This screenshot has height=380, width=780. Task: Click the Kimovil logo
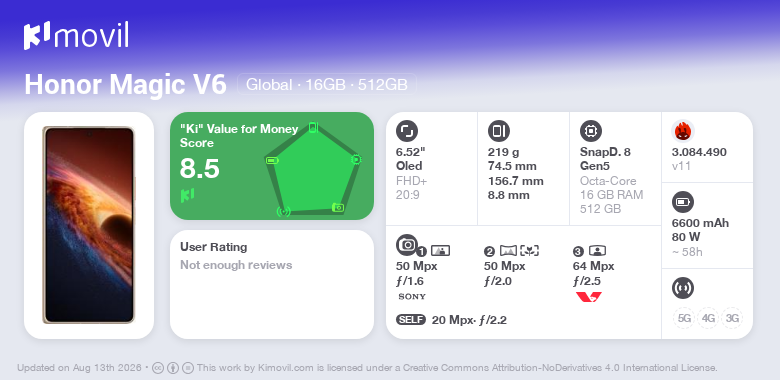click(x=76, y=35)
